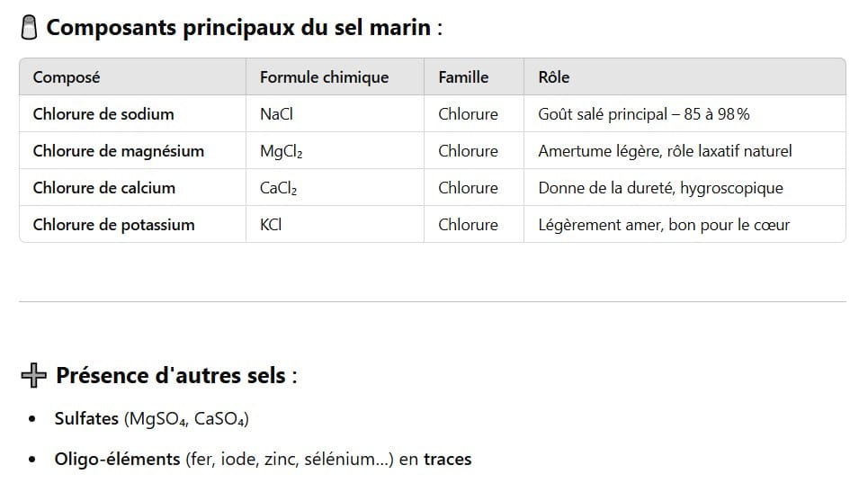Select the bold "Oligo-éléments" bullet text

pos(117,460)
